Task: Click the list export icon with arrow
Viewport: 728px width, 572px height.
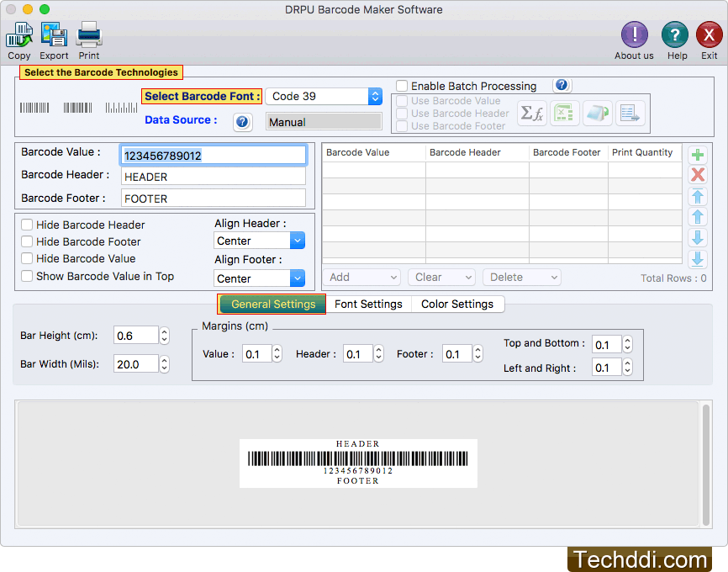Action: [x=630, y=113]
